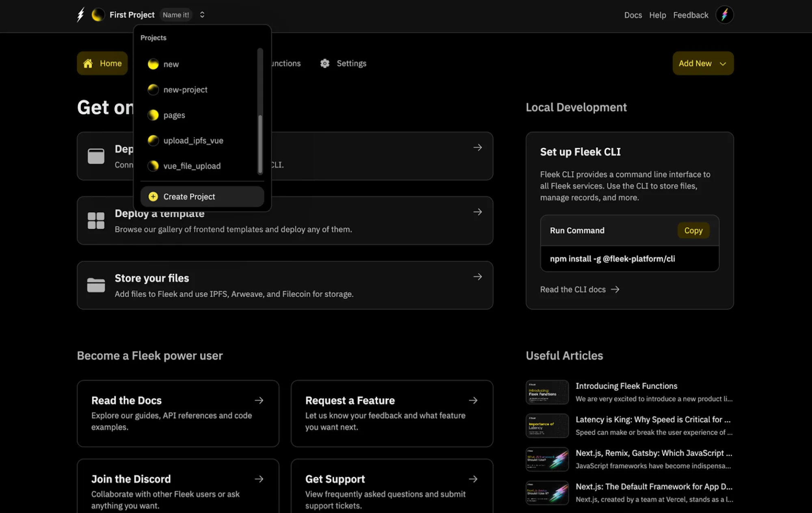812x513 pixels.
Task: Expand the Add New dropdown
Action: click(703, 63)
